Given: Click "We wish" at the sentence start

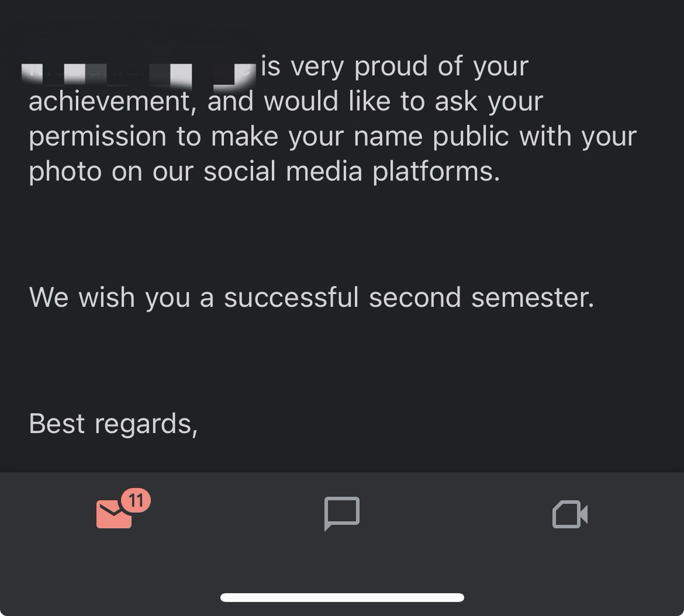Looking at the screenshot, I should click(x=82, y=297).
